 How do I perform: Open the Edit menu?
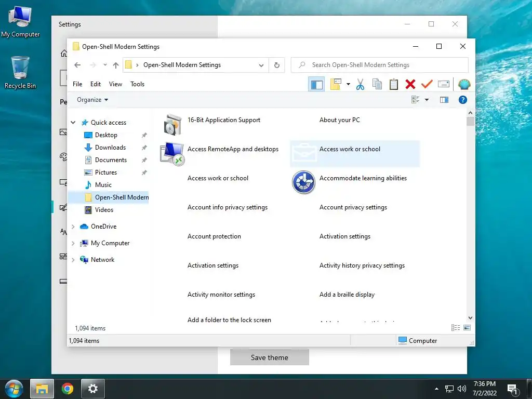pyautogui.click(x=96, y=84)
